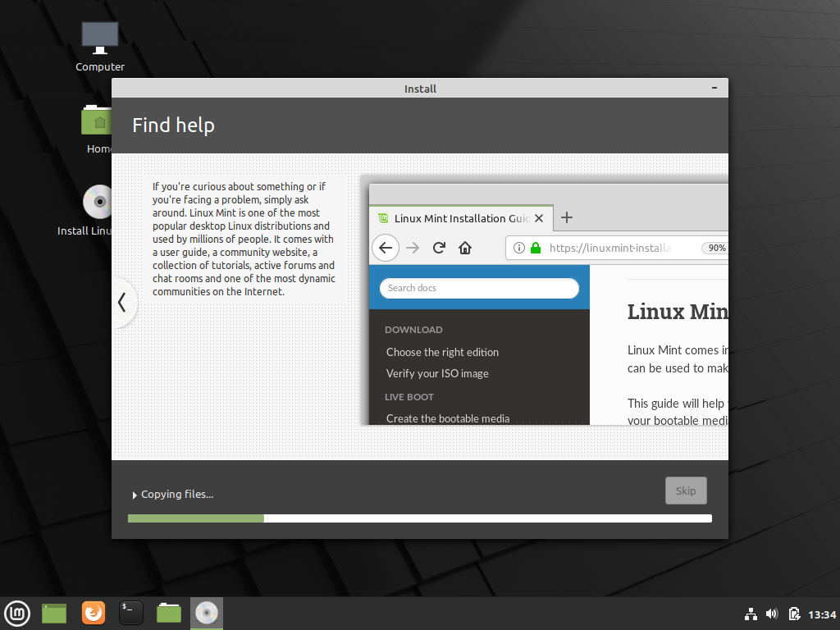840x630 pixels.
Task: Launch Firefox from the taskbar
Action: (93, 613)
